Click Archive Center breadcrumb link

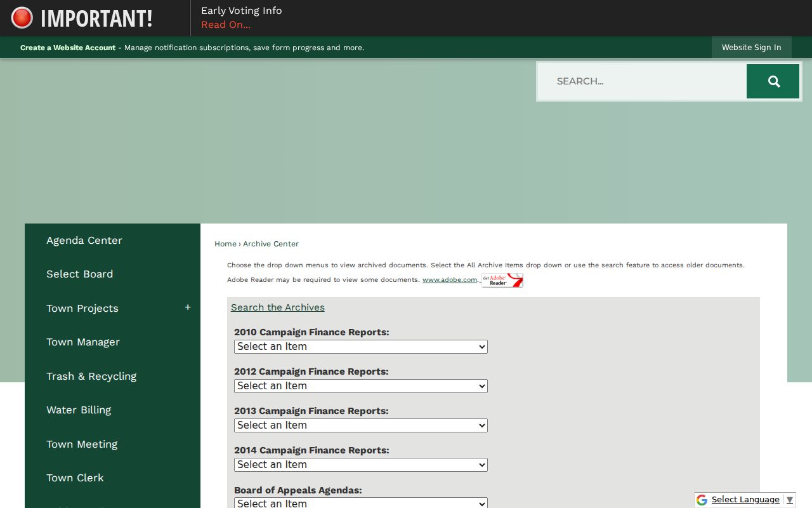[271, 244]
